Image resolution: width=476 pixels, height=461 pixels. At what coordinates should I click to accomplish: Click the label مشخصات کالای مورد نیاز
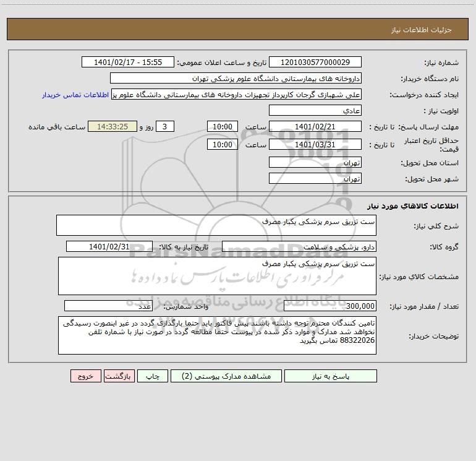[419, 277]
